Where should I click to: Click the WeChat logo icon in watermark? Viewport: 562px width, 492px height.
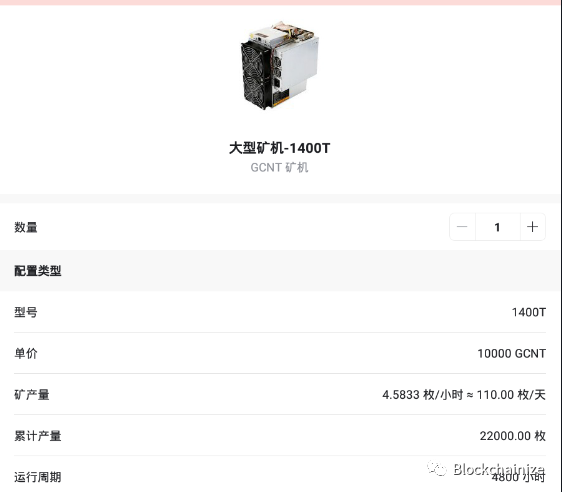(437, 469)
